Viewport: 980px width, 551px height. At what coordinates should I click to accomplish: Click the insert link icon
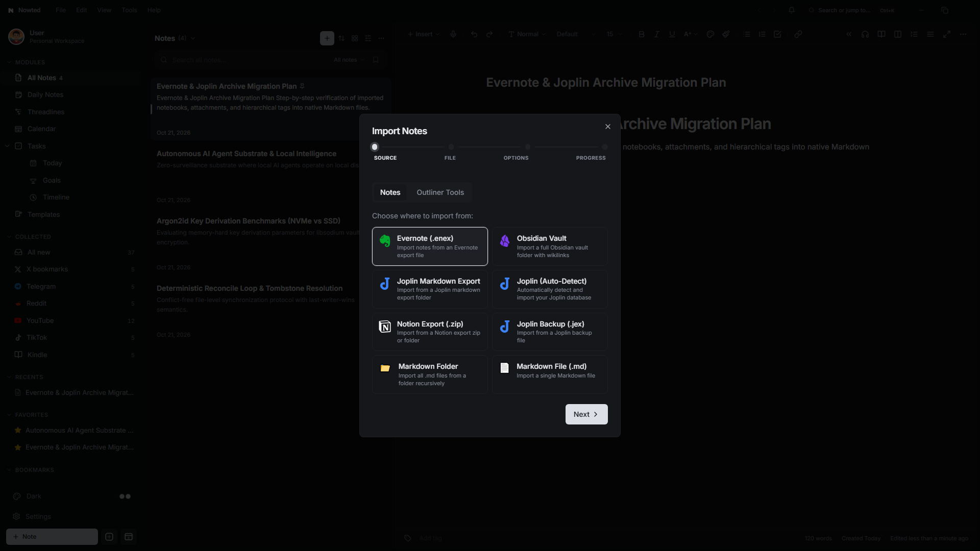[798, 34]
